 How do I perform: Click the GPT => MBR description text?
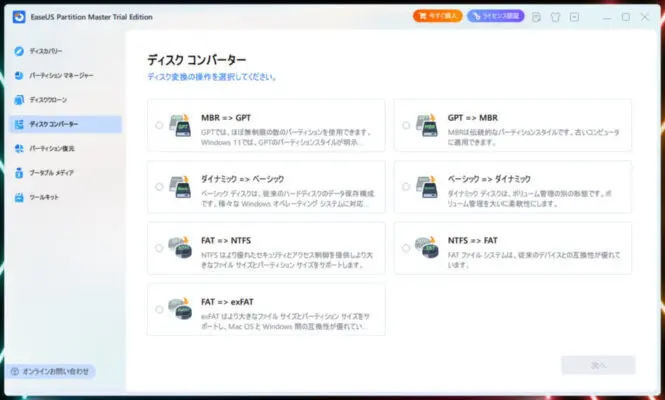[x=534, y=137]
